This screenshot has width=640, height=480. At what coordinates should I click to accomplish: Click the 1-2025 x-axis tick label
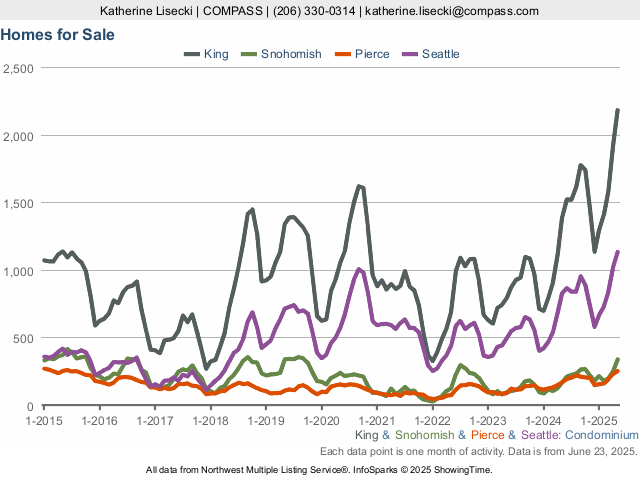click(597, 421)
